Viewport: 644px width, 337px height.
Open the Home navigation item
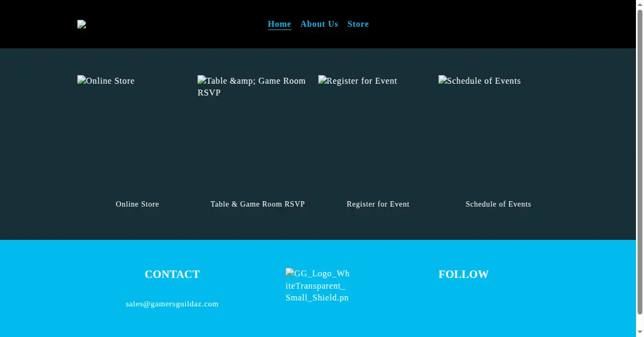[280, 24]
